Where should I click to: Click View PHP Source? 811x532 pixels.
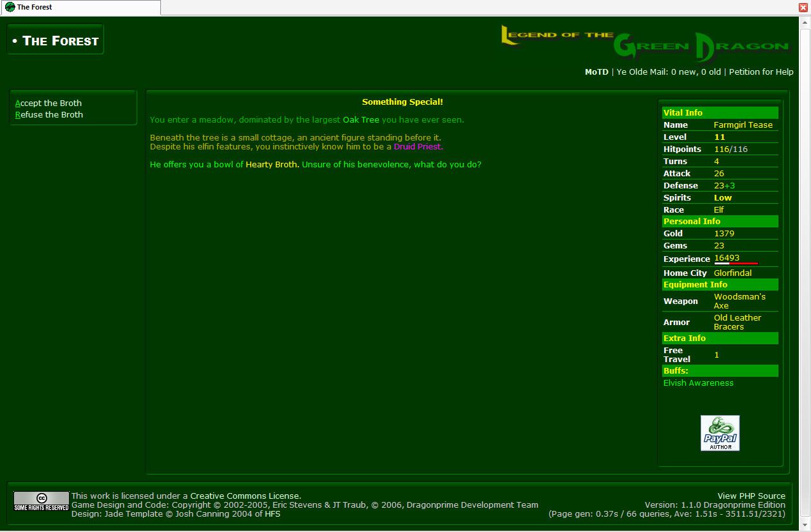pos(751,496)
